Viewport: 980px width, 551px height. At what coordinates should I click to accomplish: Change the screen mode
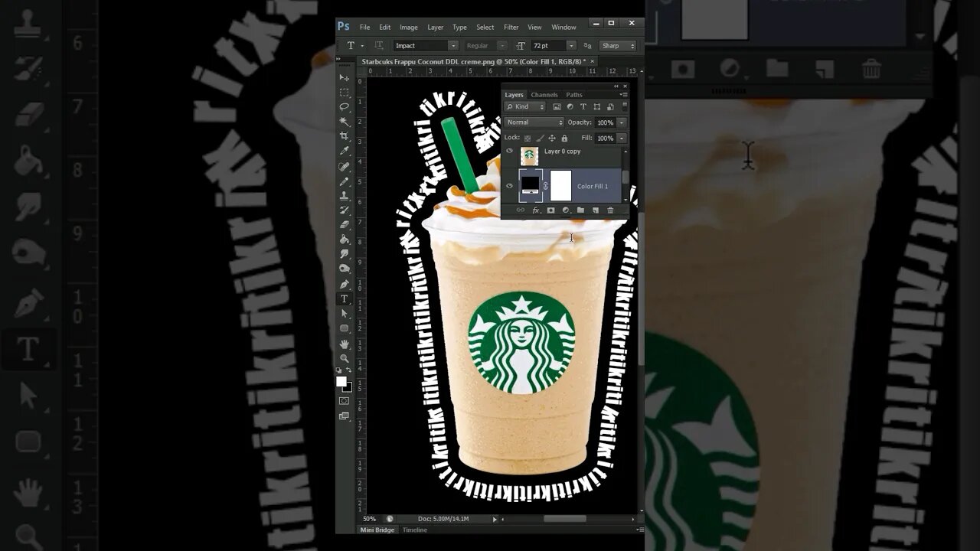click(x=345, y=416)
